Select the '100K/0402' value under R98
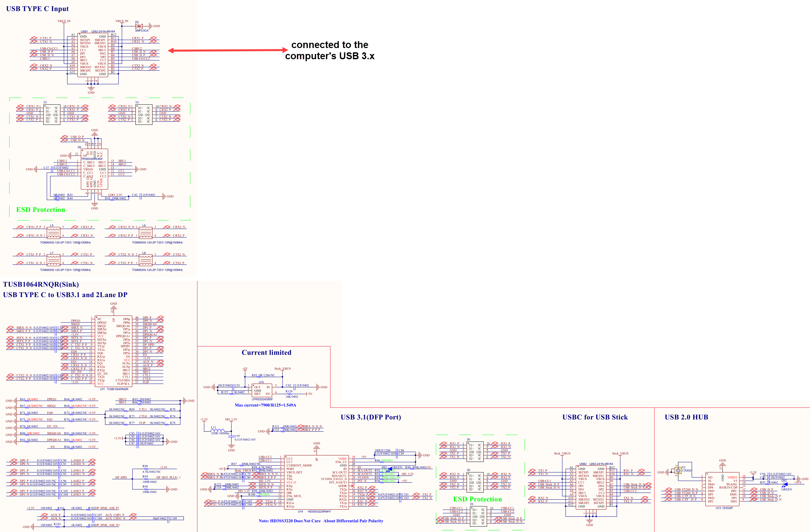Image resolution: width=810 pixels, height=532 pixels. (x=149, y=492)
